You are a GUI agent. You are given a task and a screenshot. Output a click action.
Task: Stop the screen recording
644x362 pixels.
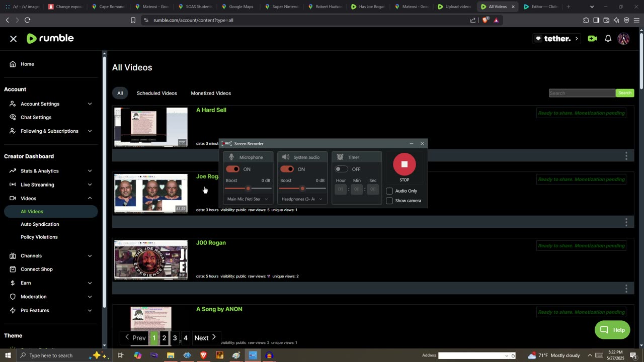coord(404,164)
